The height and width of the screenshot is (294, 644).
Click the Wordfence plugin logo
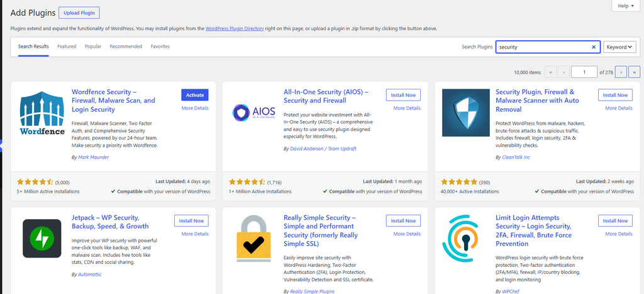tap(42, 113)
